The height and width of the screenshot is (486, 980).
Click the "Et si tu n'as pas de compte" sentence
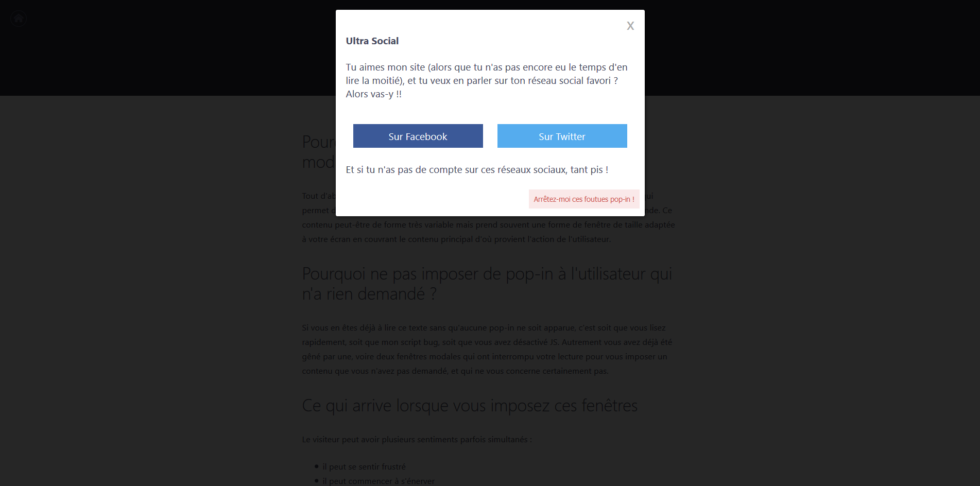tap(477, 169)
